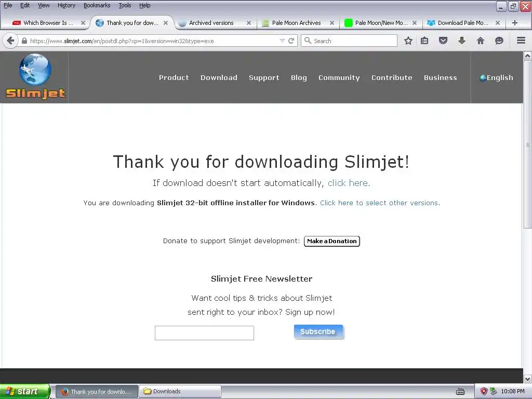532x399 pixels.
Task: Show bookmarks list icon in toolbar
Action: click(x=424, y=41)
